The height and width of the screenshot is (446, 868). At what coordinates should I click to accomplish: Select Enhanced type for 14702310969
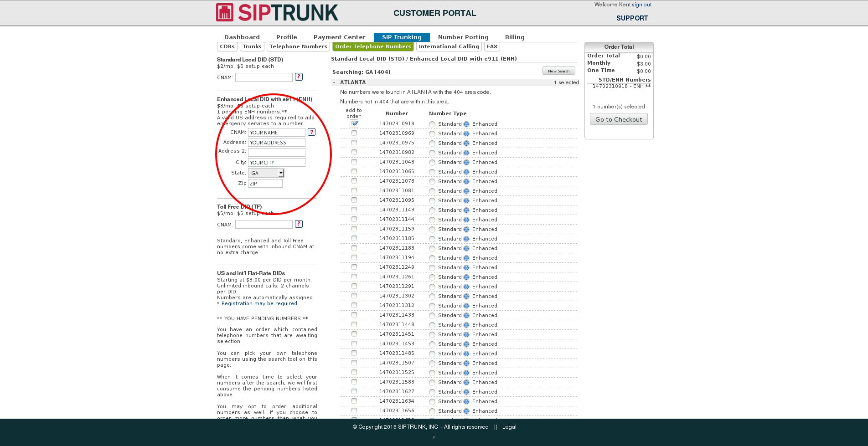(466, 134)
